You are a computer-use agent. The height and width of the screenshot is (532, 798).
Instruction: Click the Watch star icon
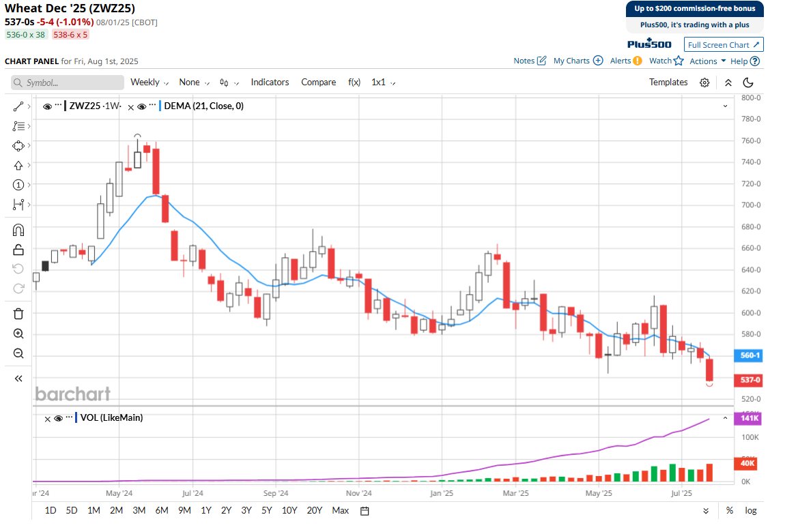coord(678,61)
